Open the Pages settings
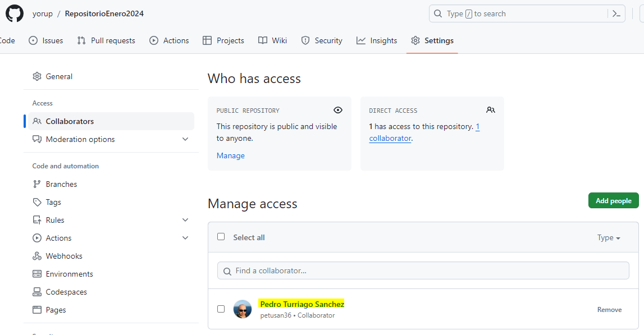 pos(54,309)
